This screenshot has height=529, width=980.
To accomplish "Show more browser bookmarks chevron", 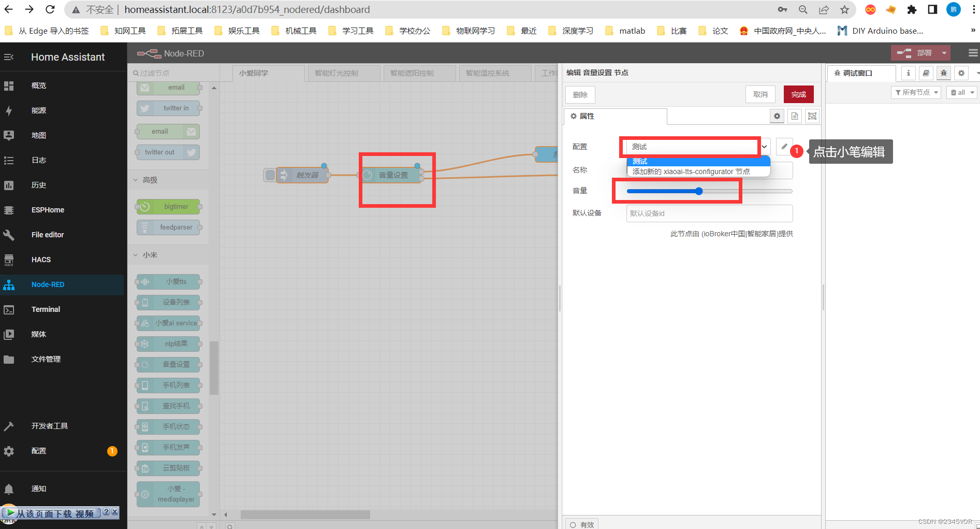I will point(973,31).
